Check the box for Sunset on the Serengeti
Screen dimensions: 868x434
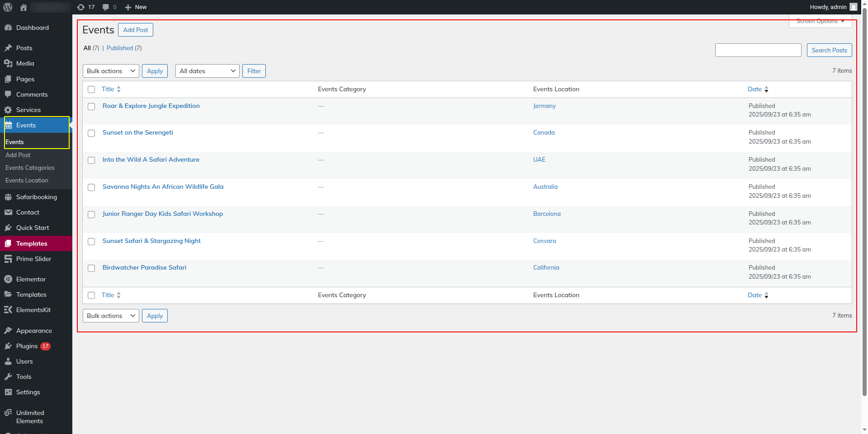91,133
